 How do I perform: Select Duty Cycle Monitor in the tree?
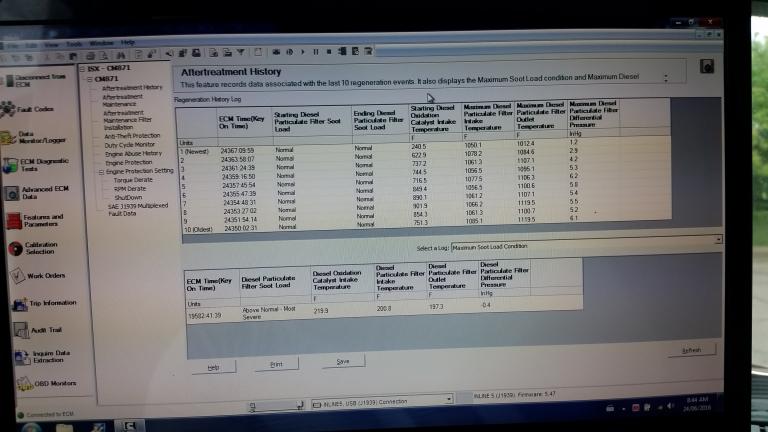[129, 145]
